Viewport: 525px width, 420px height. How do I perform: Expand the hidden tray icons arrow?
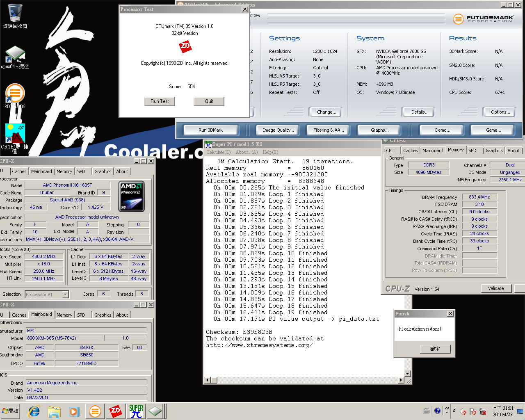point(454,411)
